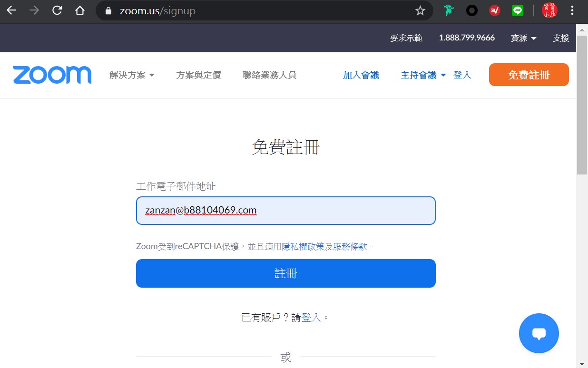The height and width of the screenshot is (368, 588).
Task: Open the red ExpressVPN extension
Action: (495, 10)
